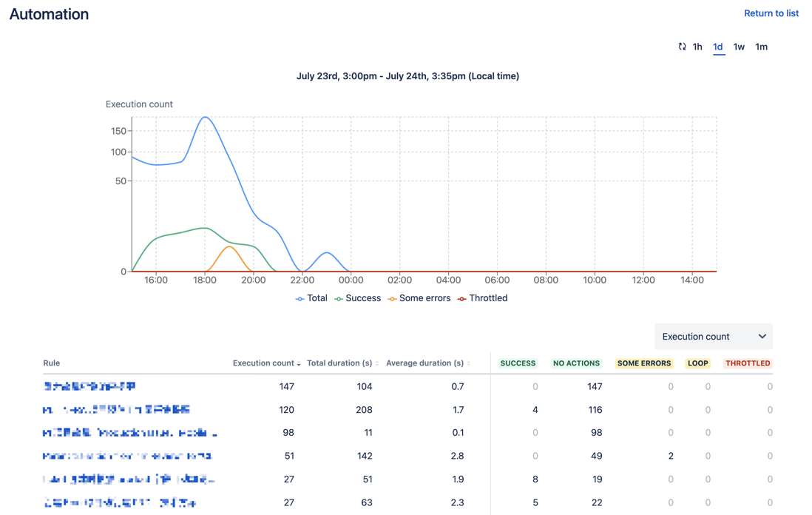Click the success value 8
The height and width of the screenshot is (515, 812).
click(535, 479)
